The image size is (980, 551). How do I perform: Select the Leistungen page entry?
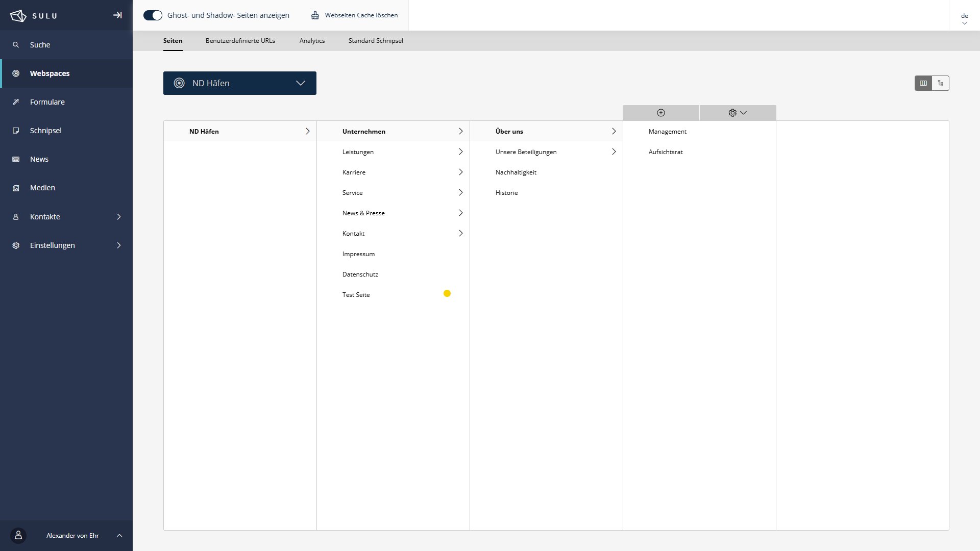(x=358, y=152)
